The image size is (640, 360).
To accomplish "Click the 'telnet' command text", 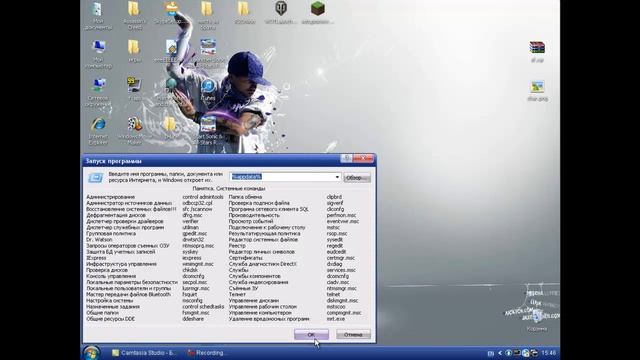I will pos(333,294).
